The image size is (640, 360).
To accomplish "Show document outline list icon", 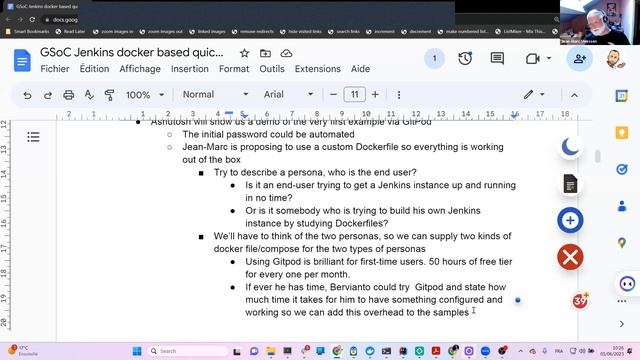I will (x=33, y=137).
